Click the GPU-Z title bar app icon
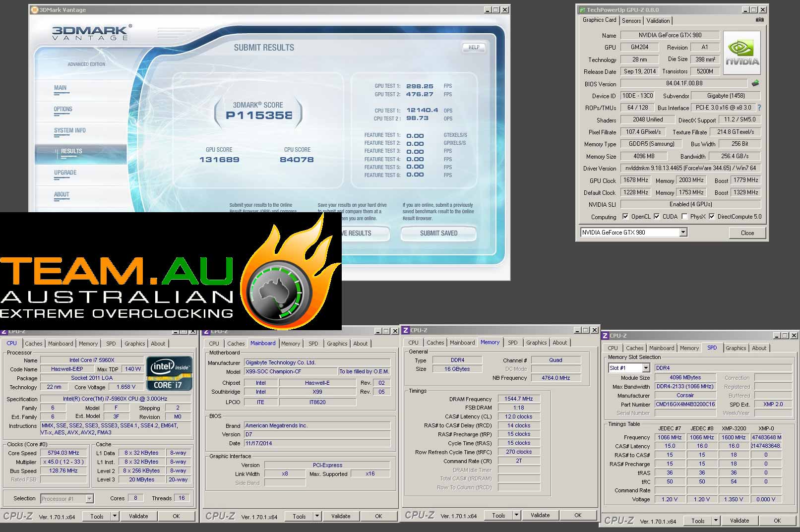 pyautogui.click(x=581, y=9)
